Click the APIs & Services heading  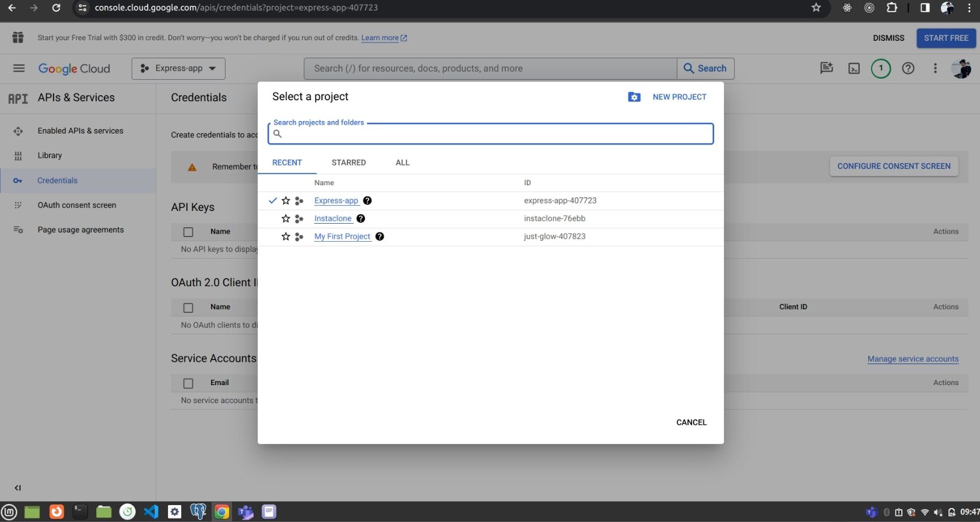click(76, 98)
